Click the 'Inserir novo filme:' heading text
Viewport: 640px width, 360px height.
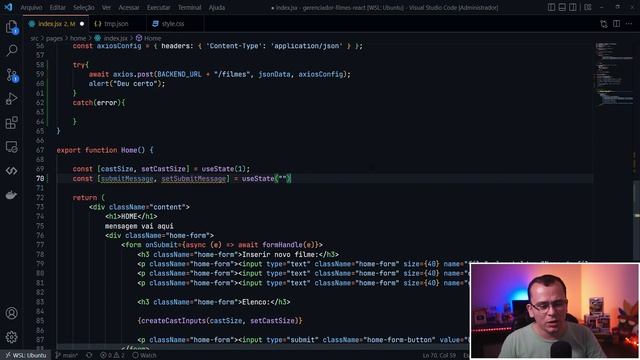280,254
